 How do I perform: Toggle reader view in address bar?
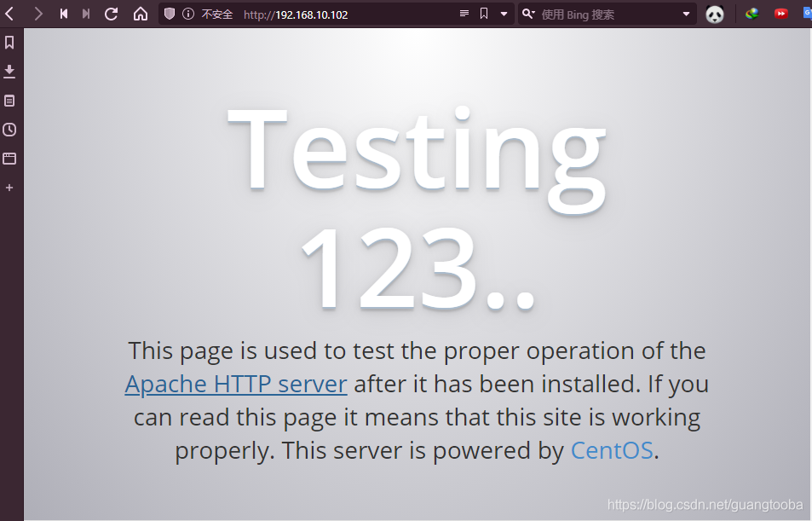coord(464,14)
